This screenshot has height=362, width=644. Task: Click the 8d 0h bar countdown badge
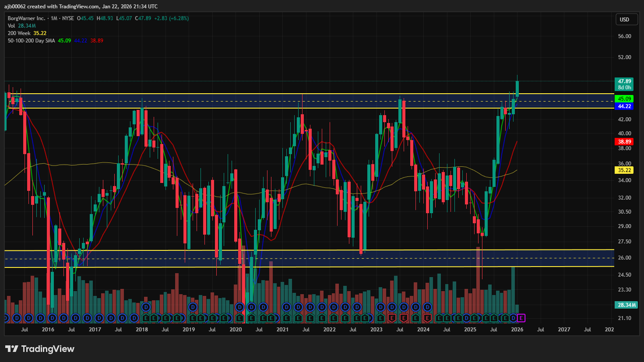point(623,88)
